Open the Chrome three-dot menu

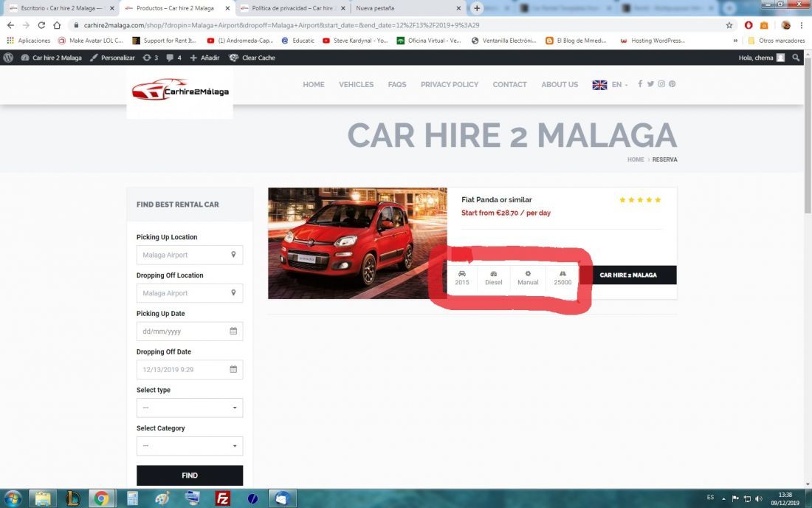(x=801, y=25)
